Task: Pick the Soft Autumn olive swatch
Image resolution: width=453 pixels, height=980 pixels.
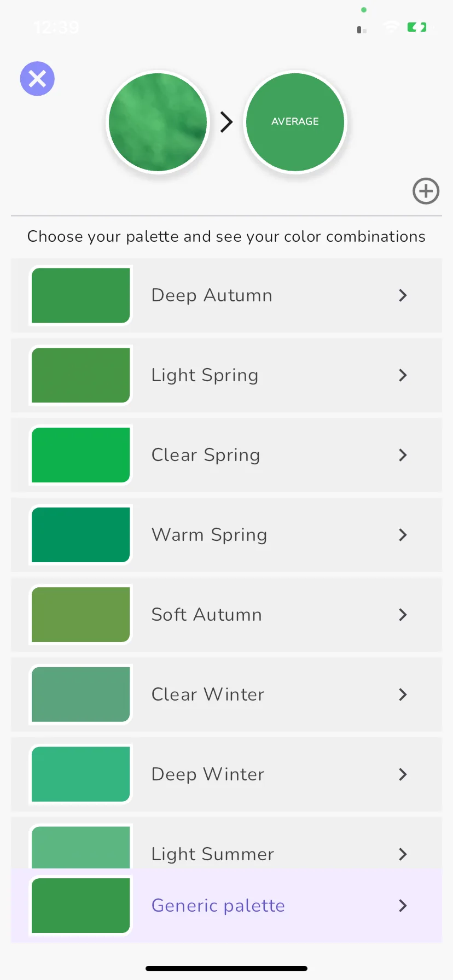Action: coord(81,615)
